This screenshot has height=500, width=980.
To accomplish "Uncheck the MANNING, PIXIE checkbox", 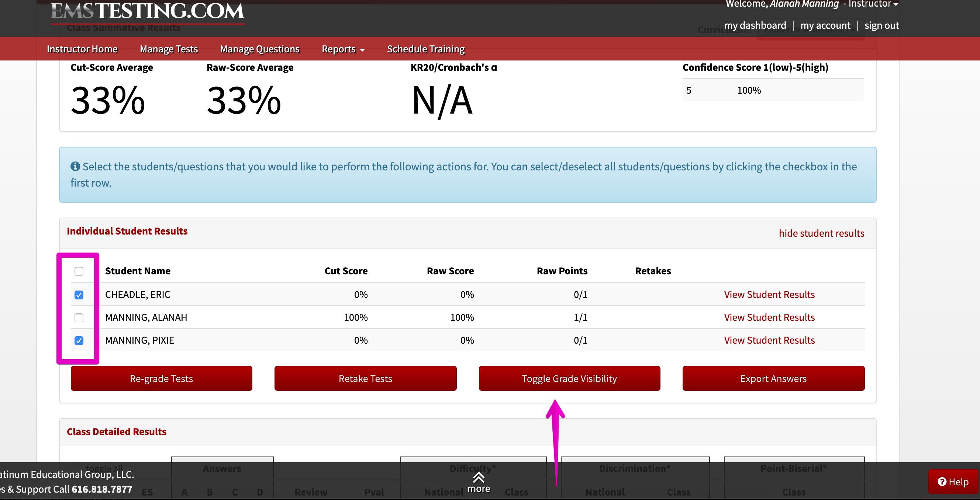I will (79, 340).
